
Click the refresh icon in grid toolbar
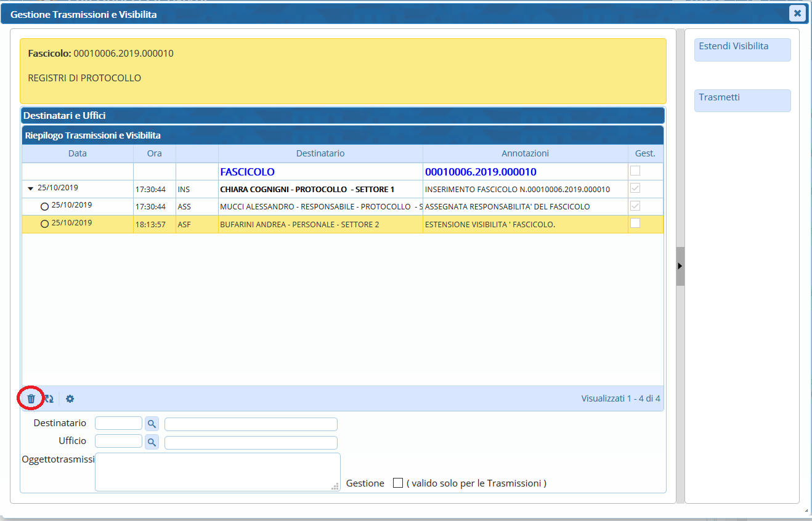coord(49,398)
